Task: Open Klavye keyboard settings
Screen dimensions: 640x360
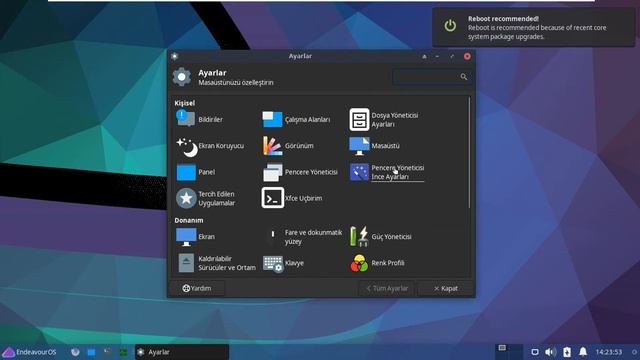Action: pos(283,263)
